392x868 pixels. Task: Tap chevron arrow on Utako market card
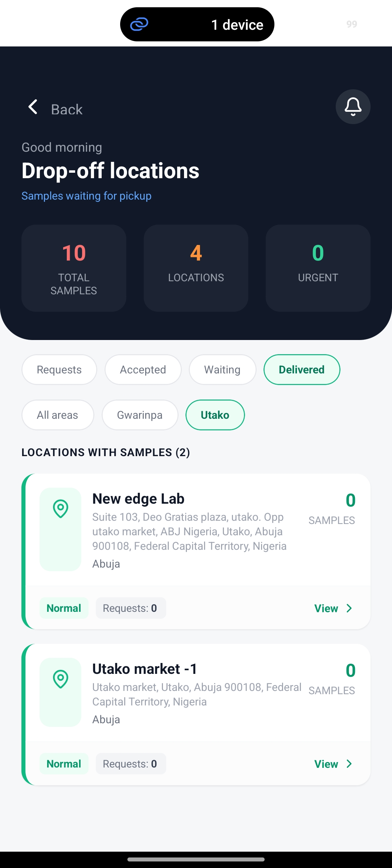[349, 764]
